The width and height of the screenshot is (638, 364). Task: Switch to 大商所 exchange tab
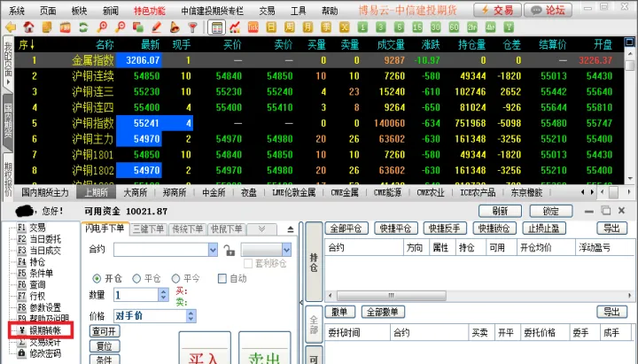point(135,192)
